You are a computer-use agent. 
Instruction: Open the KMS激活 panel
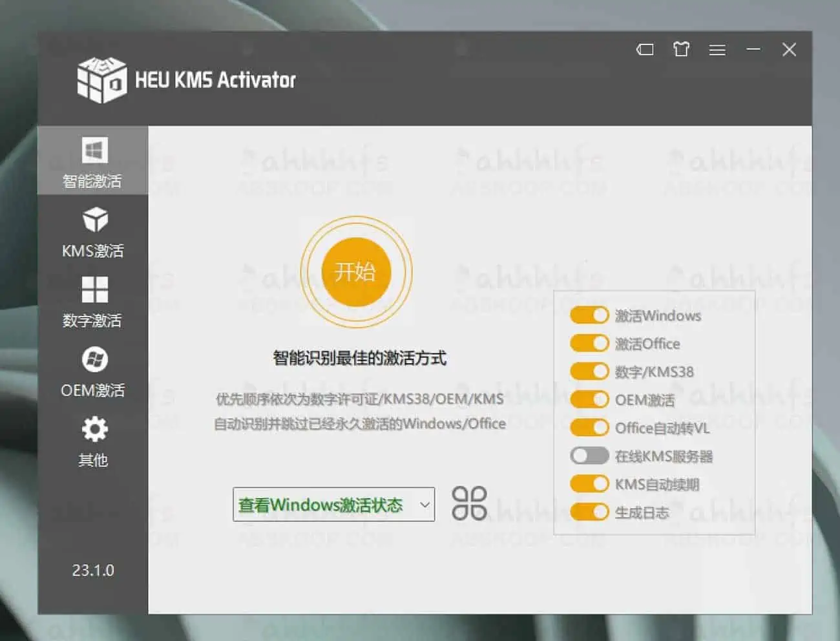coord(94,231)
